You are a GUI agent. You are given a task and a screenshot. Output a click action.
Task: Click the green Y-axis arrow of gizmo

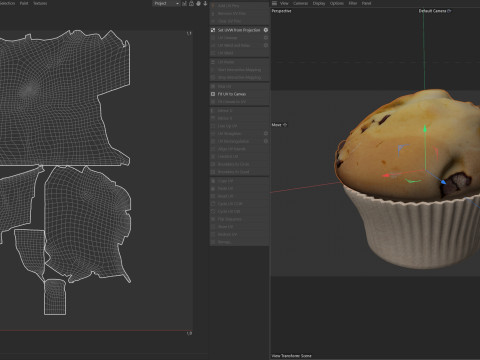425,129
